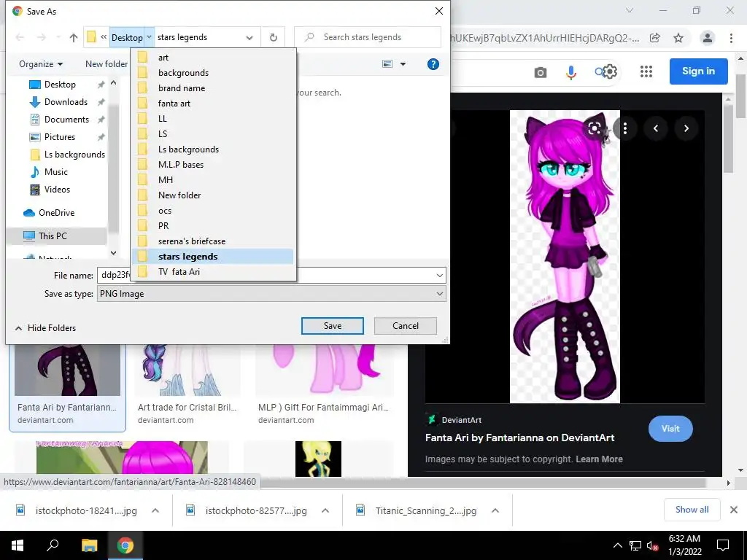This screenshot has width=747, height=560.
Task: Collapse folders with Hide Folders
Action: [46, 328]
